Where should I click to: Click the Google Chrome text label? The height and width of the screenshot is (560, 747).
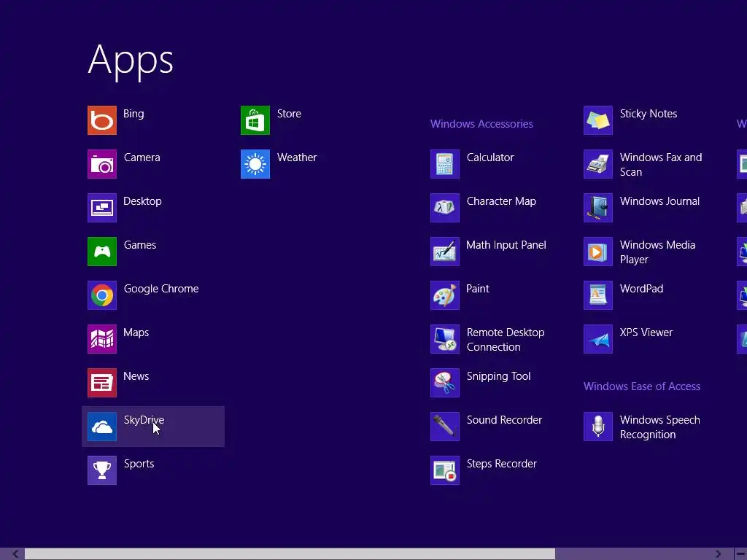pos(161,289)
